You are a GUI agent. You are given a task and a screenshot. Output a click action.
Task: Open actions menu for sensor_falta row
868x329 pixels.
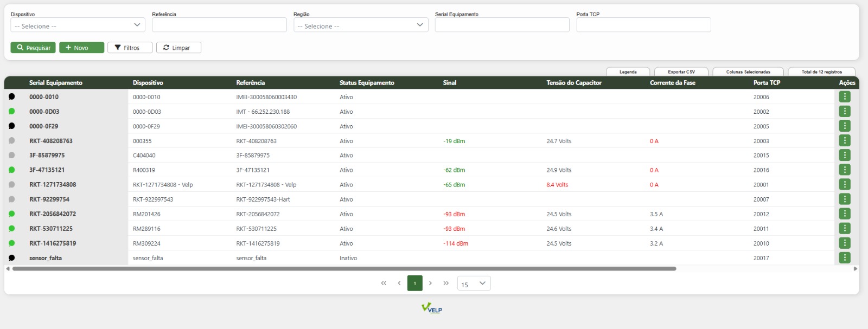pyautogui.click(x=844, y=257)
